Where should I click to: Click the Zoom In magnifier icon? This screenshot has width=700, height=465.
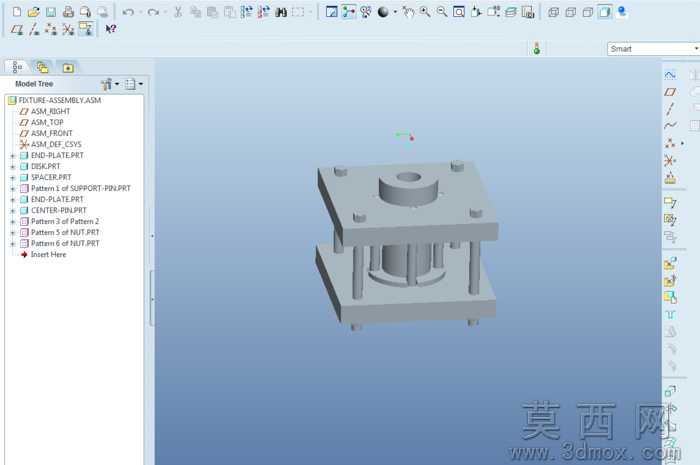click(x=425, y=12)
